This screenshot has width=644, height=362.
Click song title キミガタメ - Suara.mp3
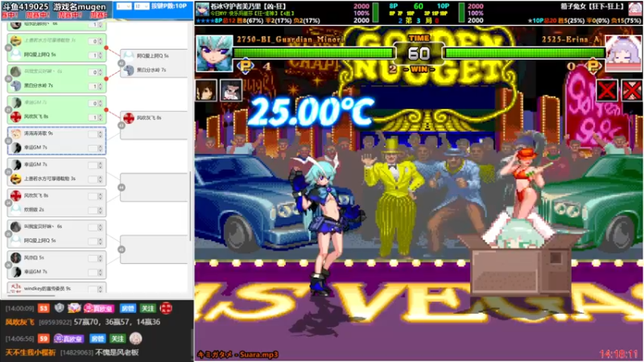coord(237,355)
